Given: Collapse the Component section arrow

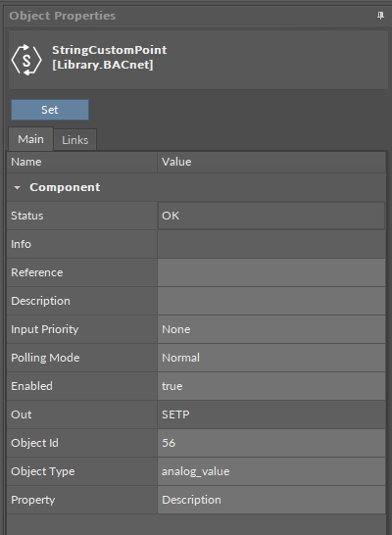Looking at the screenshot, I should pyautogui.click(x=17, y=188).
